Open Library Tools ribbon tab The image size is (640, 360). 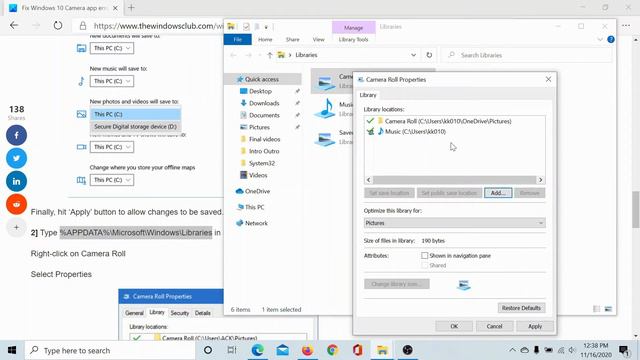pos(353,40)
